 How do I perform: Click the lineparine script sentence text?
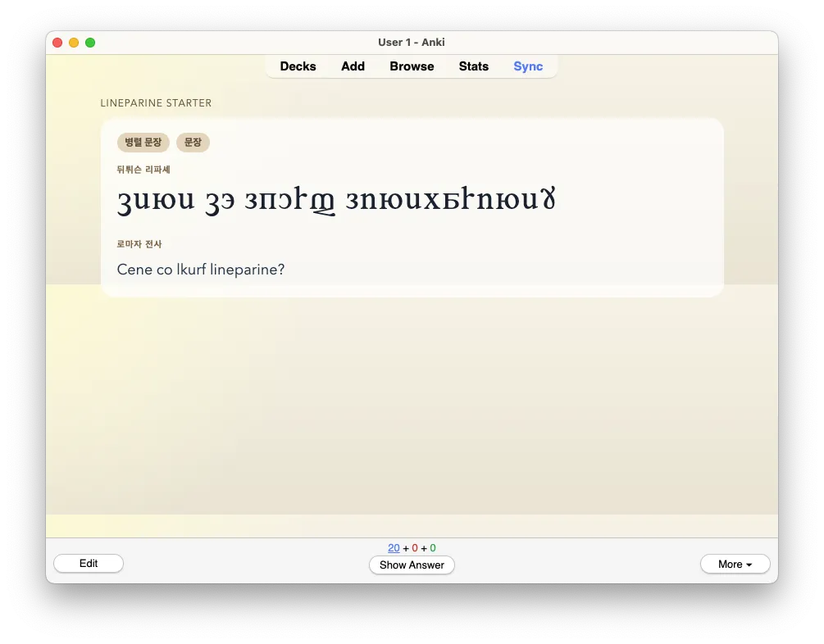pyautogui.click(x=336, y=199)
